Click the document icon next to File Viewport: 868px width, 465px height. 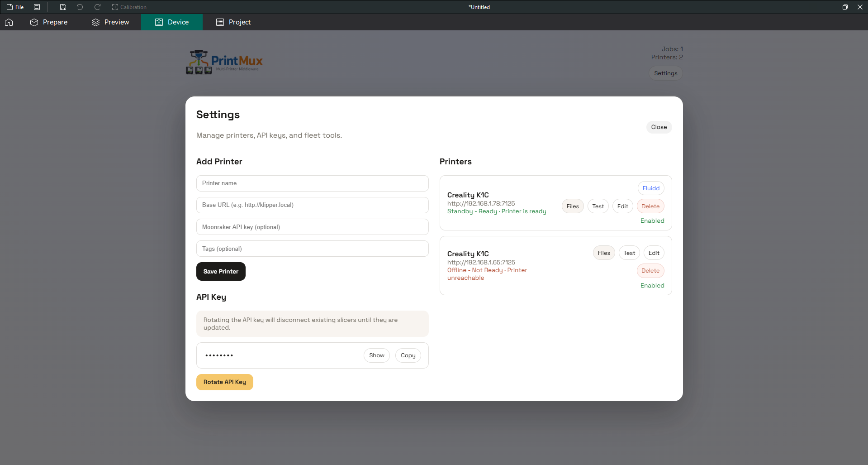click(37, 7)
